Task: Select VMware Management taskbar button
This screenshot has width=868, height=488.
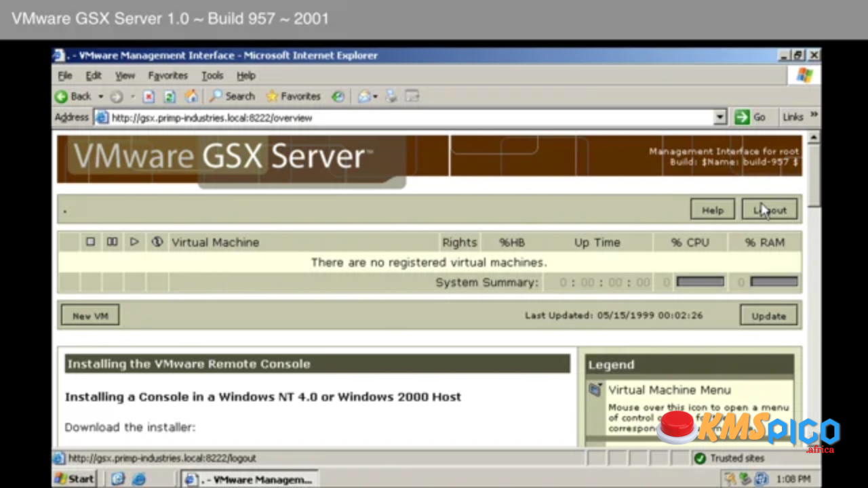Action: pyautogui.click(x=250, y=479)
